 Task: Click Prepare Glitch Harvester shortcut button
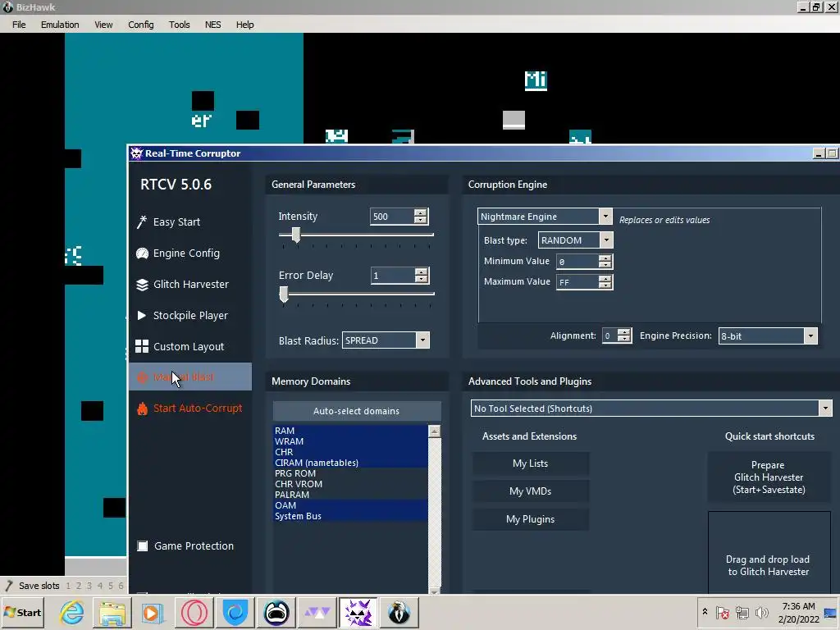click(769, 477)
